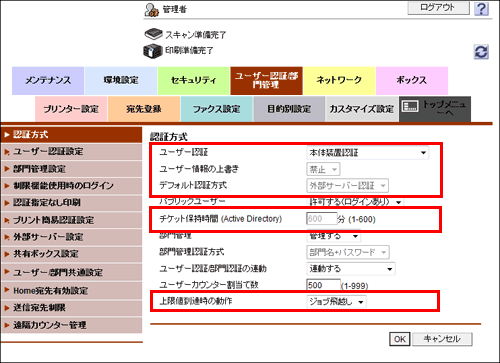
Task: Select the ユーザー認証/部門管理 tab
Action: (266, 81)
